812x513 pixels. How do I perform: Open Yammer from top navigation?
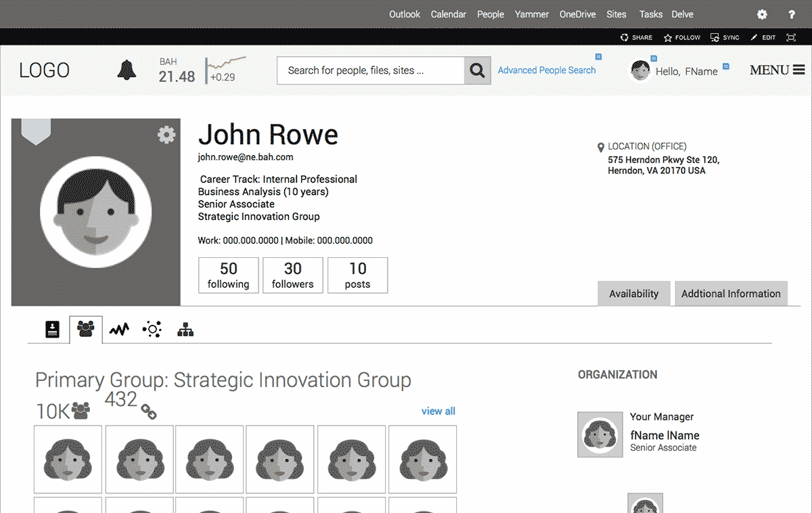531,14
